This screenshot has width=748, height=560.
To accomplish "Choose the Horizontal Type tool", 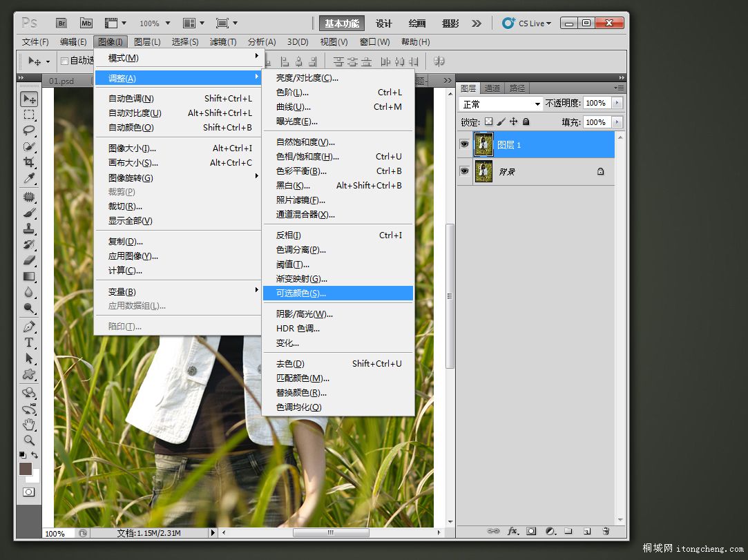I will 29,342.
